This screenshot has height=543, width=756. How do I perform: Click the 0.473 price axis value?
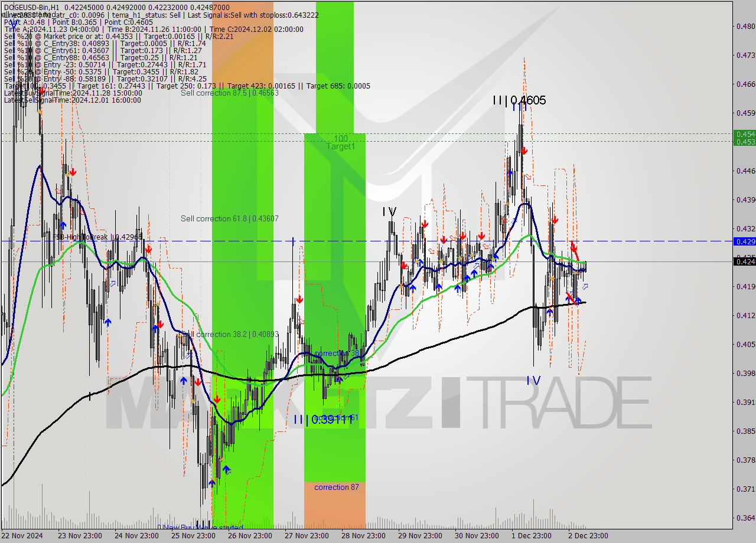pyautogui.click(x=745, y=55)
